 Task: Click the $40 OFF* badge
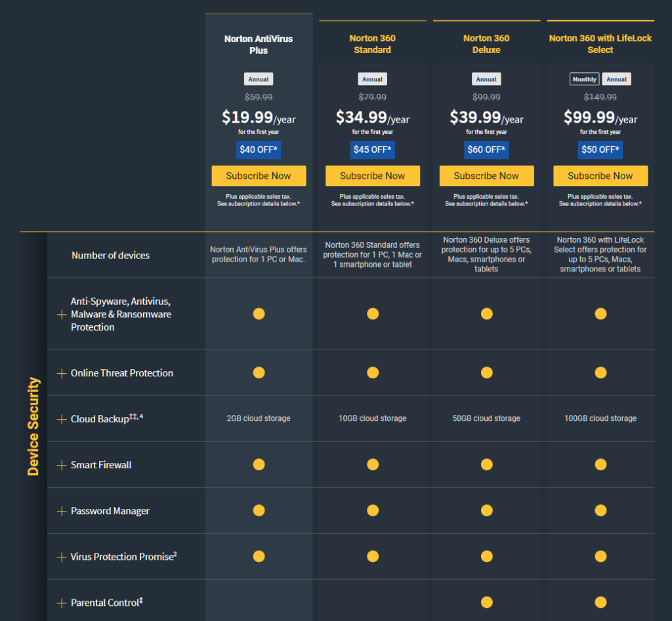point(259,150)
